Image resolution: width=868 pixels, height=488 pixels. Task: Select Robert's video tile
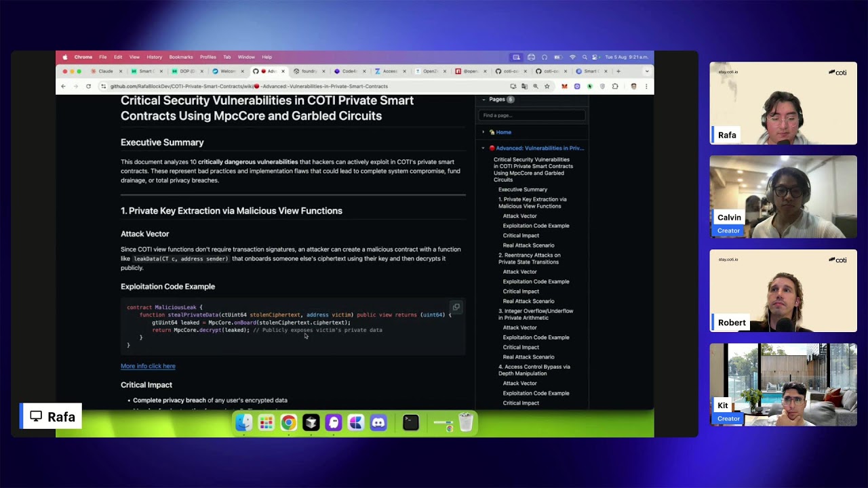783,291
